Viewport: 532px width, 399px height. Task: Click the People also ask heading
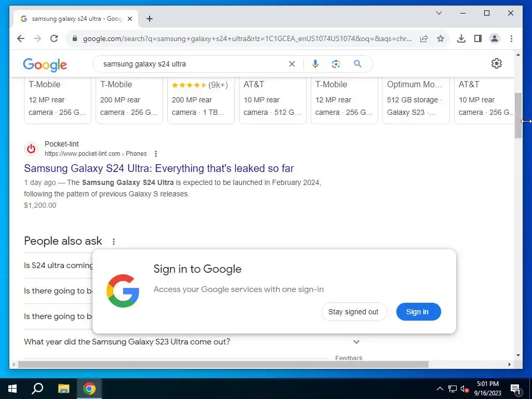point(63,241)
